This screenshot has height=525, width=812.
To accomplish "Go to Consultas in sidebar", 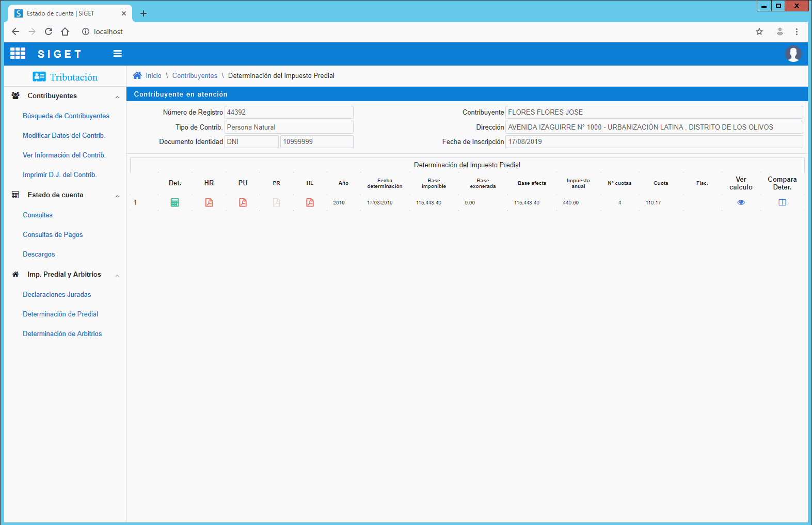I will 38,215.
